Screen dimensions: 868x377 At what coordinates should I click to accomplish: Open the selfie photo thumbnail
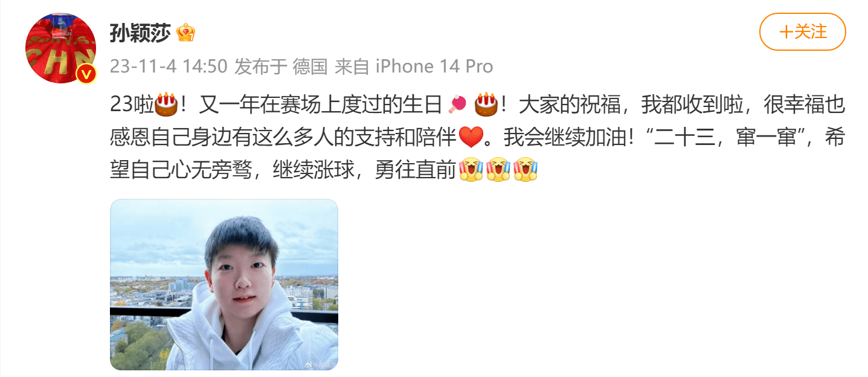(224, 285)
